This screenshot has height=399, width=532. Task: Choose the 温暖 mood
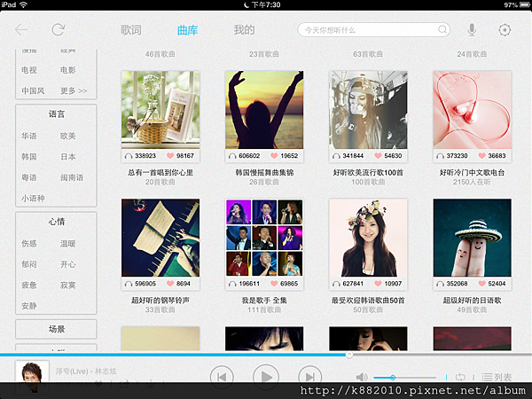point(68,243)
